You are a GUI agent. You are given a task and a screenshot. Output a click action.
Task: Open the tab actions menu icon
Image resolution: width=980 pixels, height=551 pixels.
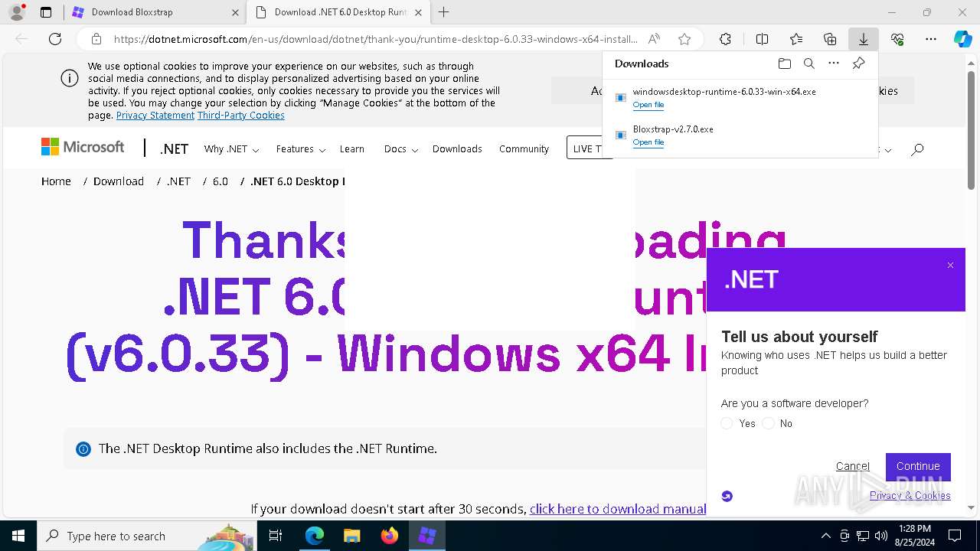46,12
